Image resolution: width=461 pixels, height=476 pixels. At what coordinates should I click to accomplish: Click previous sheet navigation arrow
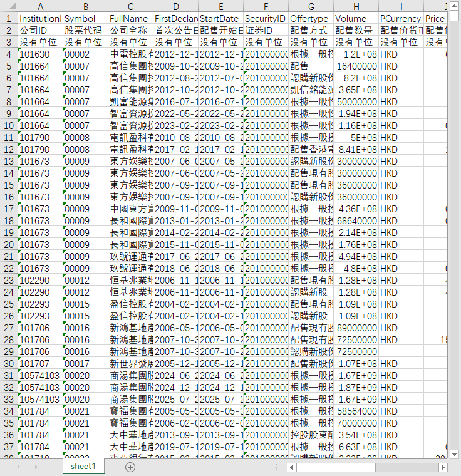tap(18, 467)
